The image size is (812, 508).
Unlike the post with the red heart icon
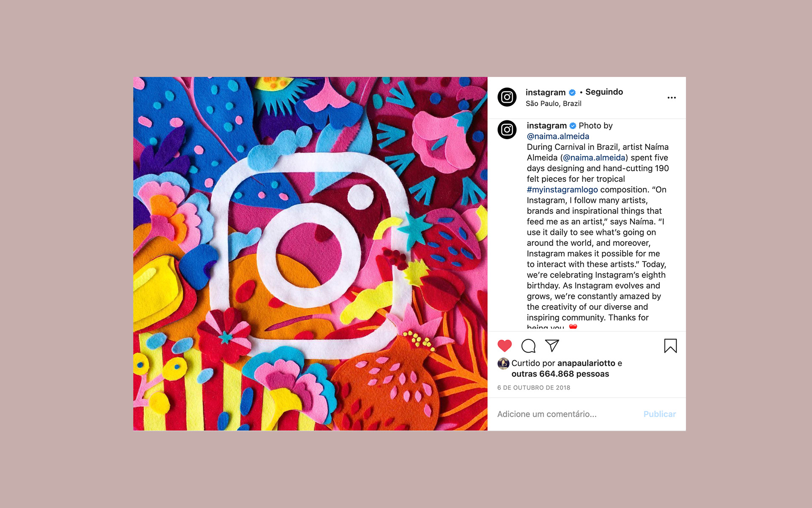(505, 346)
